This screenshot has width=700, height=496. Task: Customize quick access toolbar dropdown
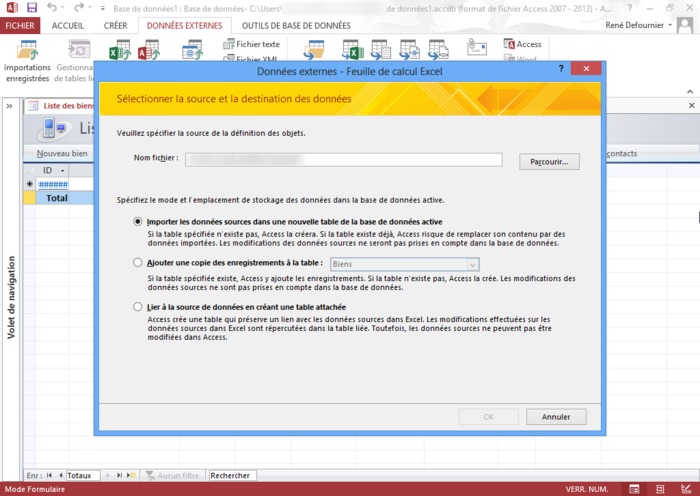point(102,8)
